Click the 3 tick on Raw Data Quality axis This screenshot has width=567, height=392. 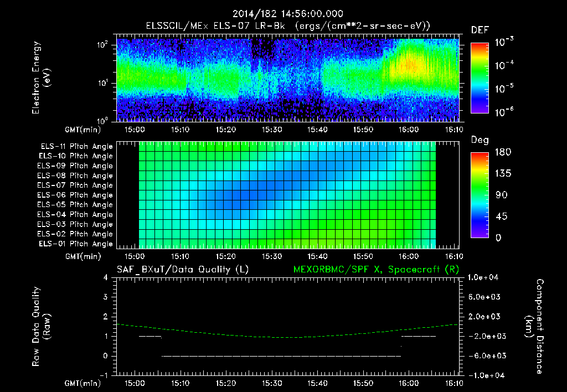tap(105, 297)
